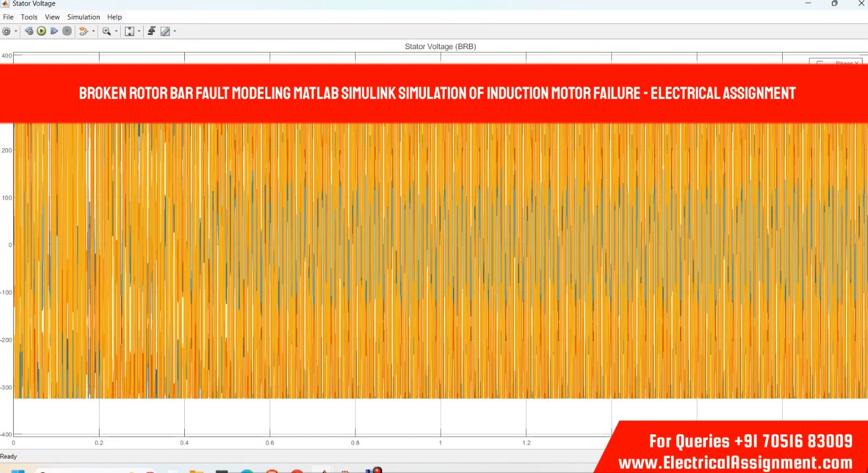The width and height of the screenshot is (868, 473).
Task: Expand the Zoom tool dropdown arrow
Action: (x=116, y=31)
